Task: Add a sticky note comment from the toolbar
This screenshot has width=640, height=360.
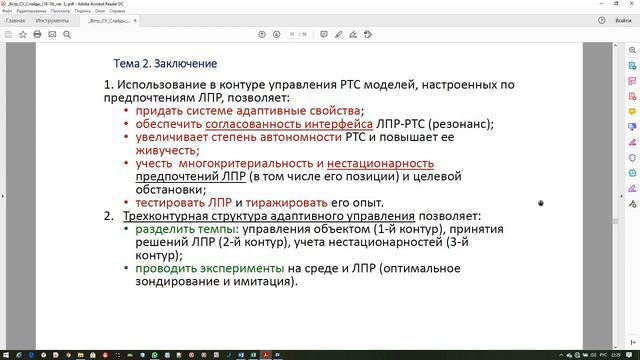Action: click(324, 35)
